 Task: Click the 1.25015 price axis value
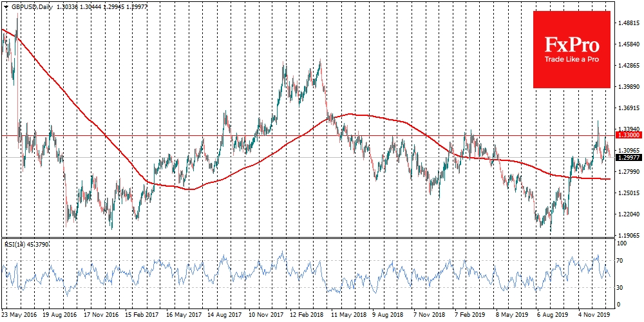coord(628,193)
